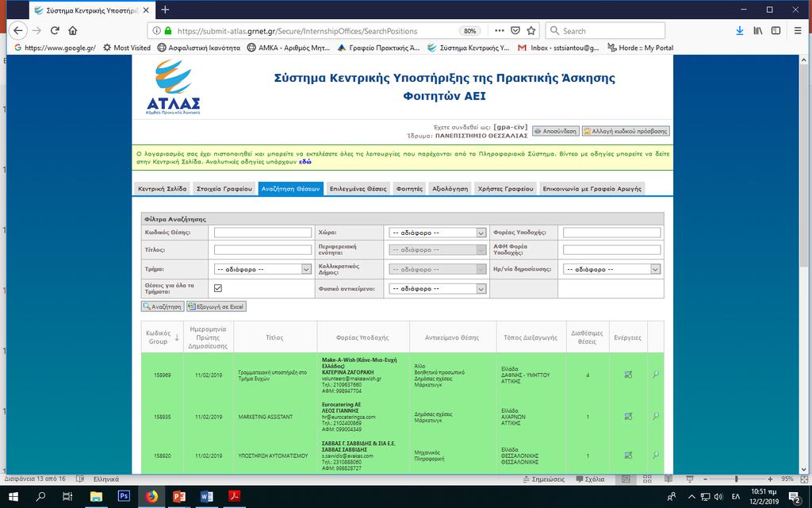Sort by Κωδικός Group column arrow
Image resolution: width=812 pixels, height=508 pixels.
(x=177, y=337)
